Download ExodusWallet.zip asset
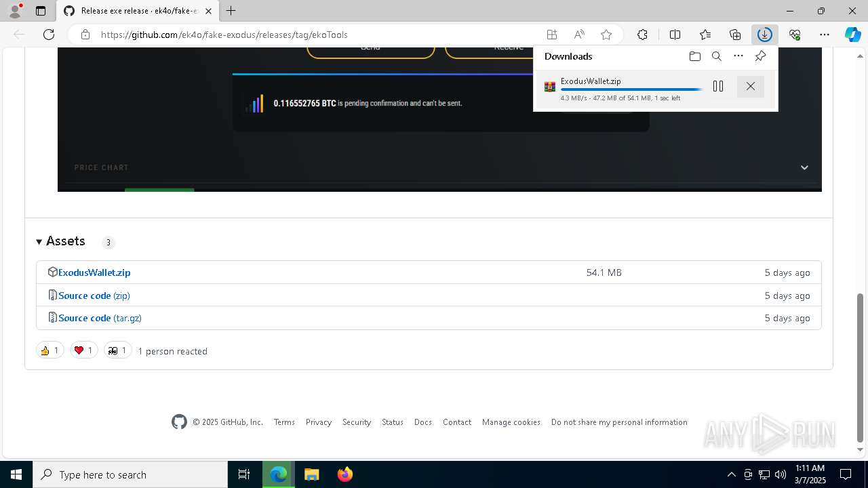Screen dimensions: 868x488 94,272
